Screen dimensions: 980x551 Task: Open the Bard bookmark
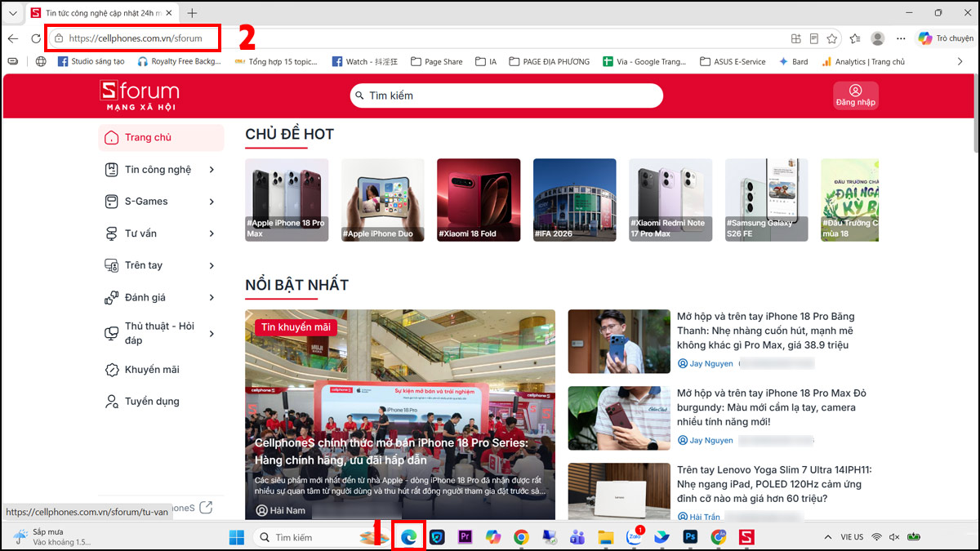793,61
